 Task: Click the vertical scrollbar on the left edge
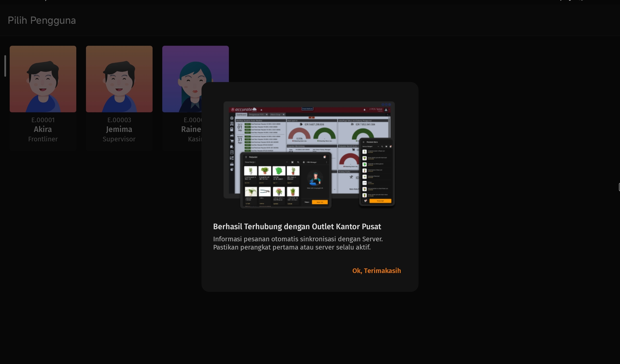[x=5, y=66]
